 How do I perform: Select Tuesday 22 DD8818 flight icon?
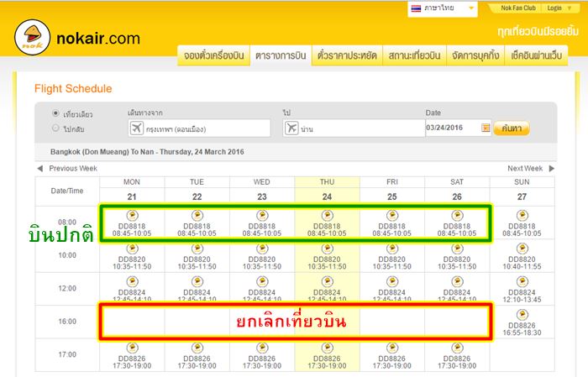197,216
